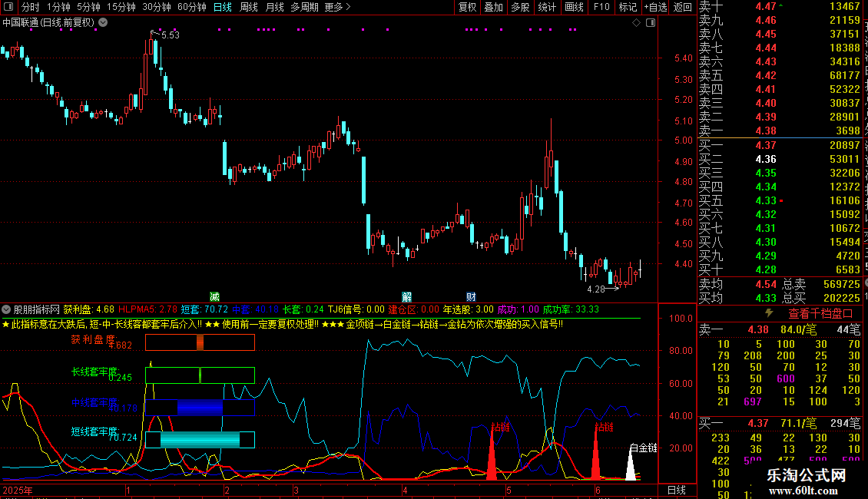Select the 15分钟 period tab
Screen dimensions: 868x499
(121, 7)
